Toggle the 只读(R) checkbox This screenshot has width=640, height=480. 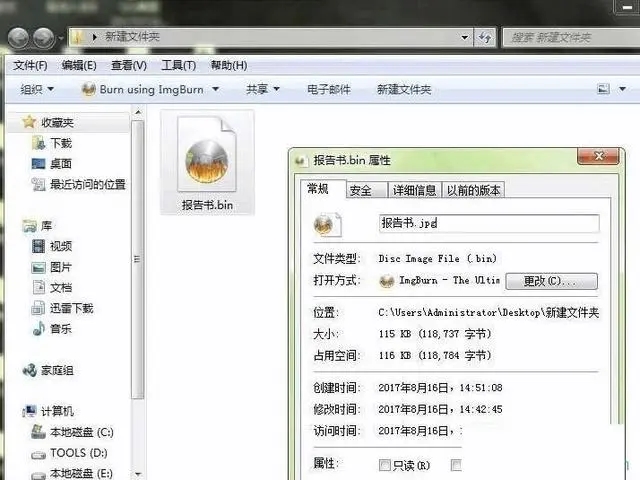[384, 464]
